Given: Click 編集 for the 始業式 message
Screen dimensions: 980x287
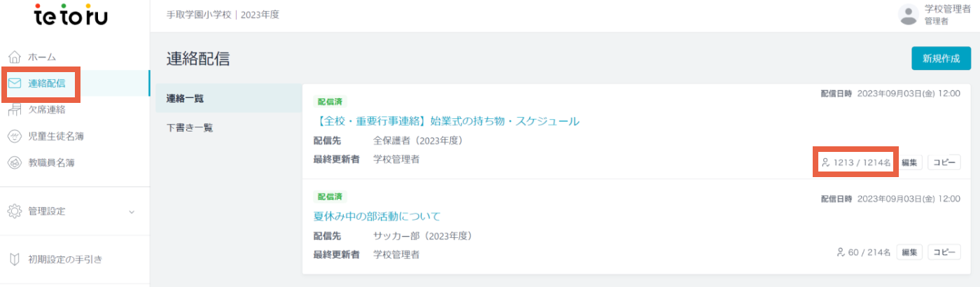Looking at the screenshot, I should click(909, 162).
